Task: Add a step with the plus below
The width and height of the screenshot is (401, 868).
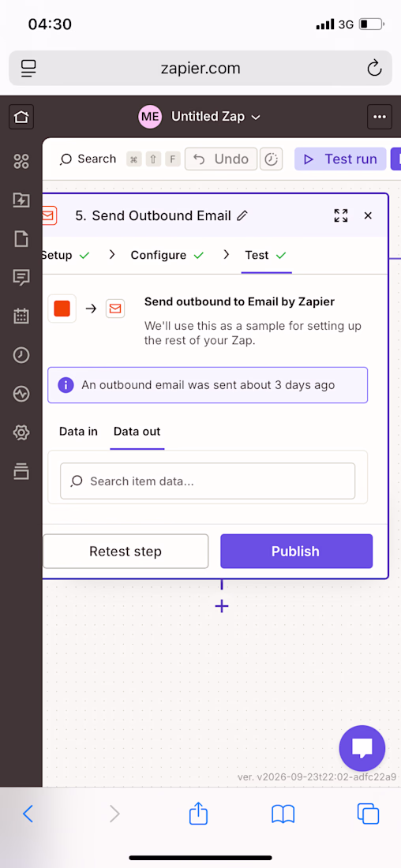Action: [222, 606]
